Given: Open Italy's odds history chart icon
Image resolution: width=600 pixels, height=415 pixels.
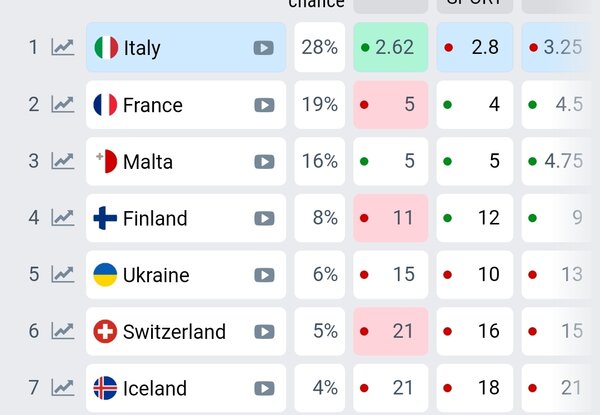Looking at the screenshot, I should 63,47.
